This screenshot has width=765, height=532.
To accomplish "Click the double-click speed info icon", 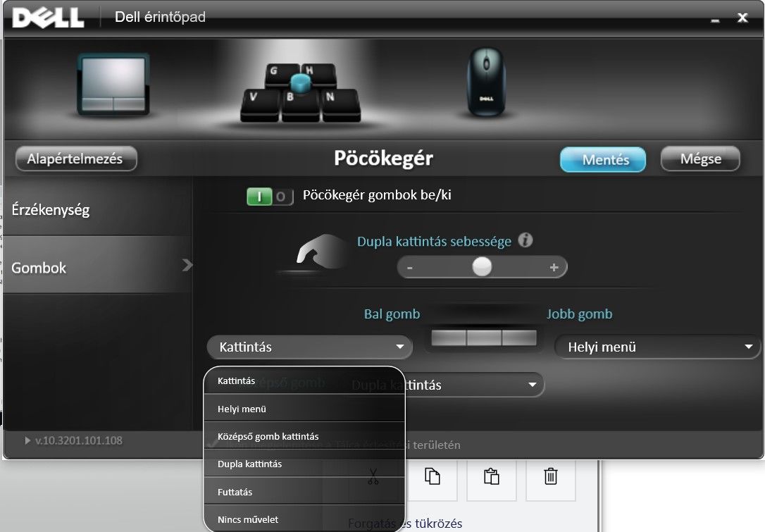I will [525, 240].
